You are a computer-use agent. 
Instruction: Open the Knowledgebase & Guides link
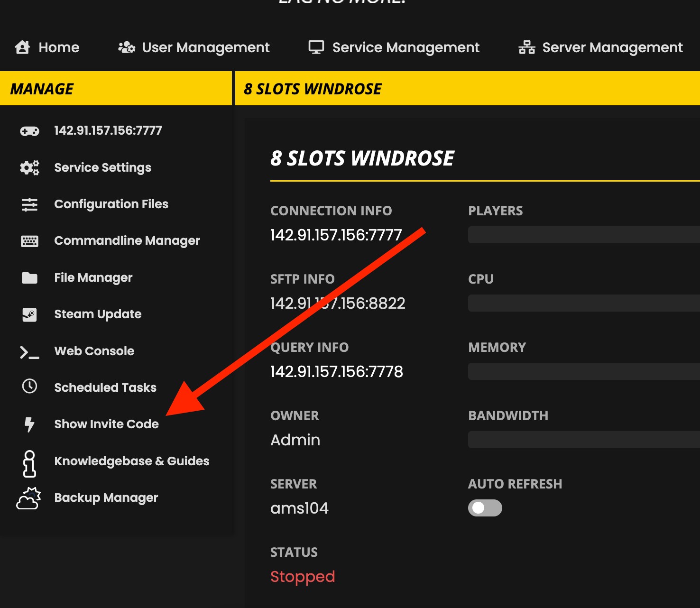(x=131, y=461)
